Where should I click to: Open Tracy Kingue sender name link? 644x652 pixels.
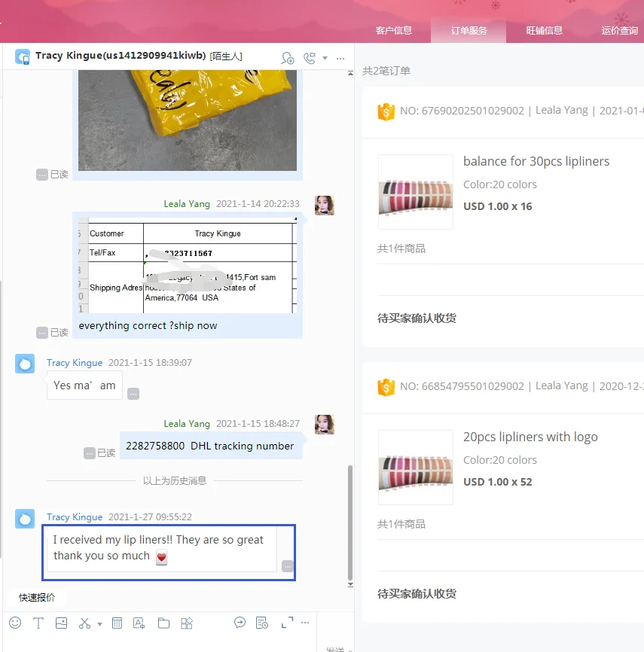[75, 517]
